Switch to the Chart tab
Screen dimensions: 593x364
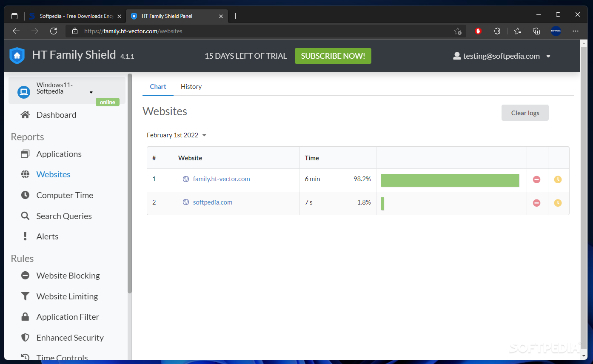click(x=158, y=87)
